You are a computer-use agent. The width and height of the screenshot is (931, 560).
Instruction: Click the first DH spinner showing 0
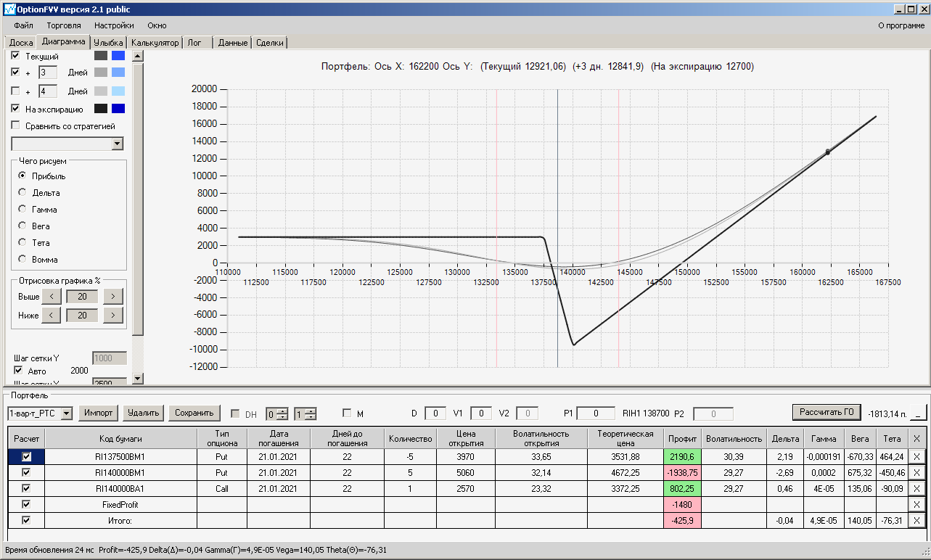click(277, 413)
